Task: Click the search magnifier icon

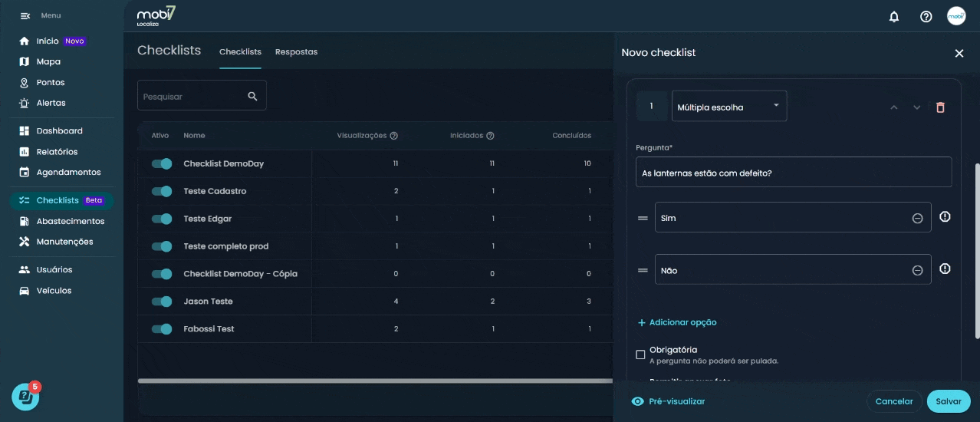Action: pyautogui.click(x=252, y=96)
